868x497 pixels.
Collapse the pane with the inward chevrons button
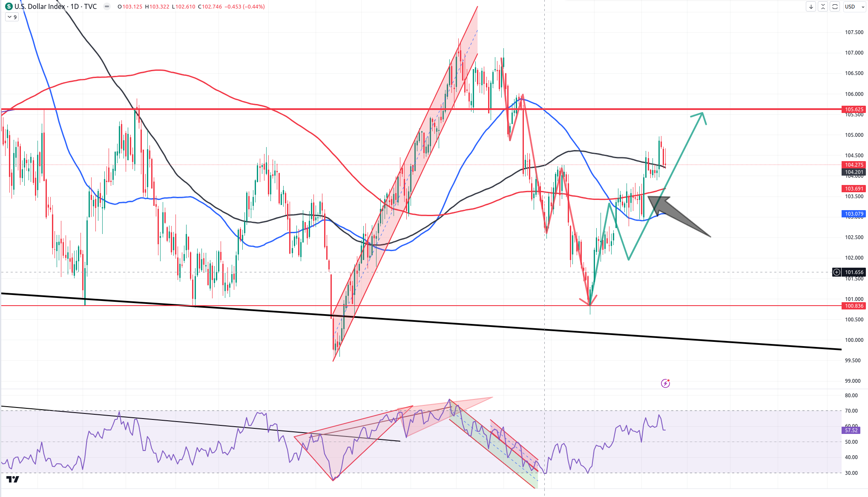tap(823, 6)
